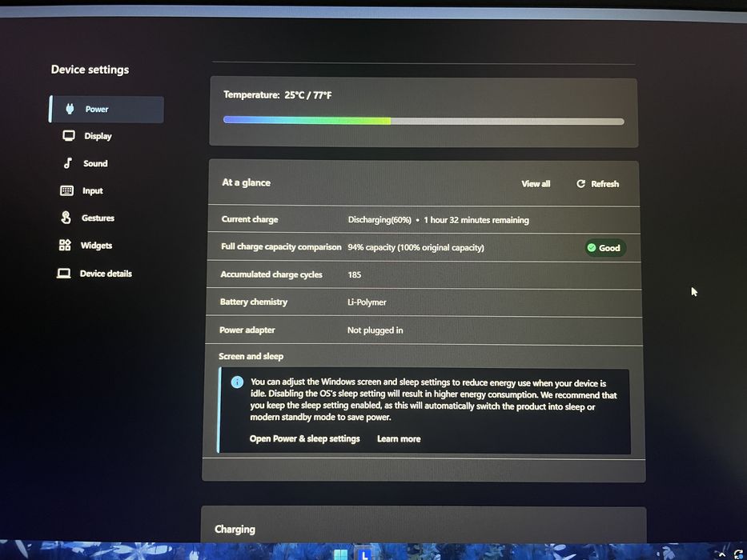Image resolution: width=747 pixels, height=560 pixels.
Task: Click the Li-Polymer battery chemistry value
Action: click(x=367, y=302)
